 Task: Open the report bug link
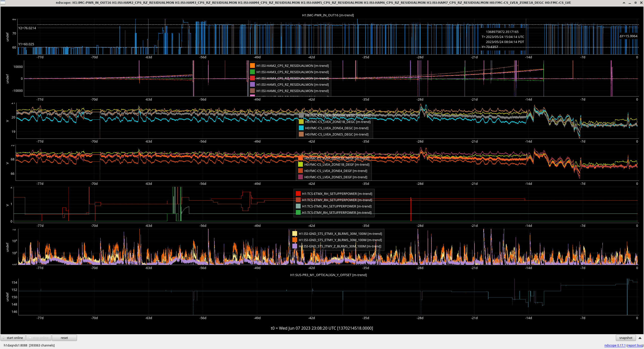[635, 345]
